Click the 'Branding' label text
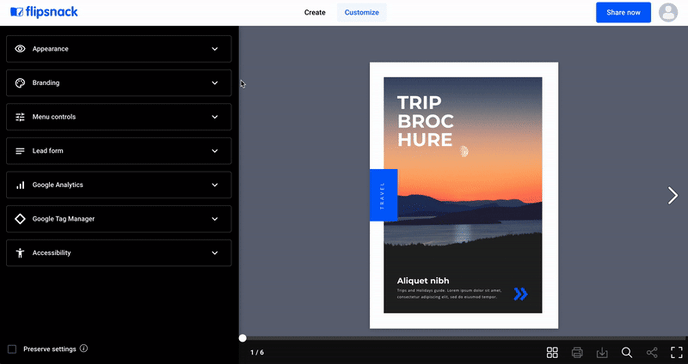This screenshot has height=364, width=688. [46, 83]
